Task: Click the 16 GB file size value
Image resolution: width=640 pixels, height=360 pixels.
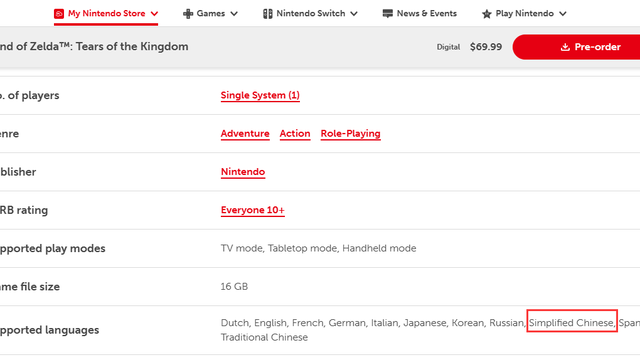Action: [234, 287]
